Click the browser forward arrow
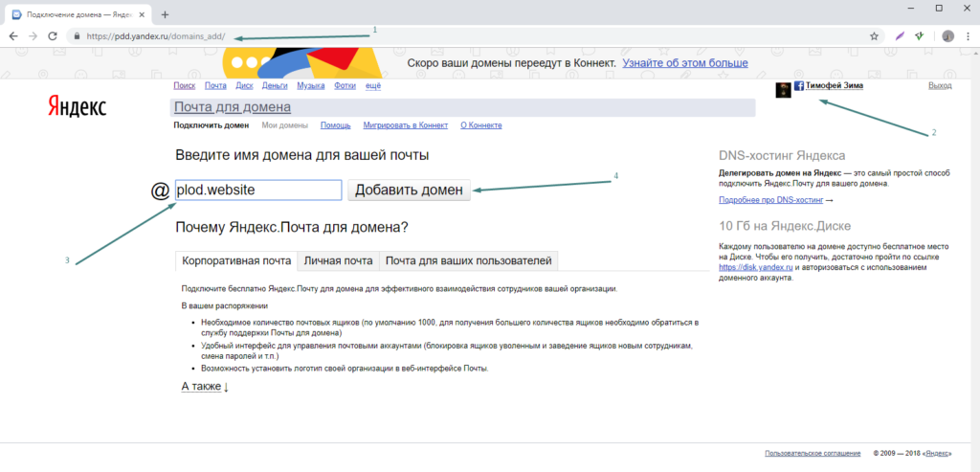This screenshot has height=472, width=980. (33, 36)
